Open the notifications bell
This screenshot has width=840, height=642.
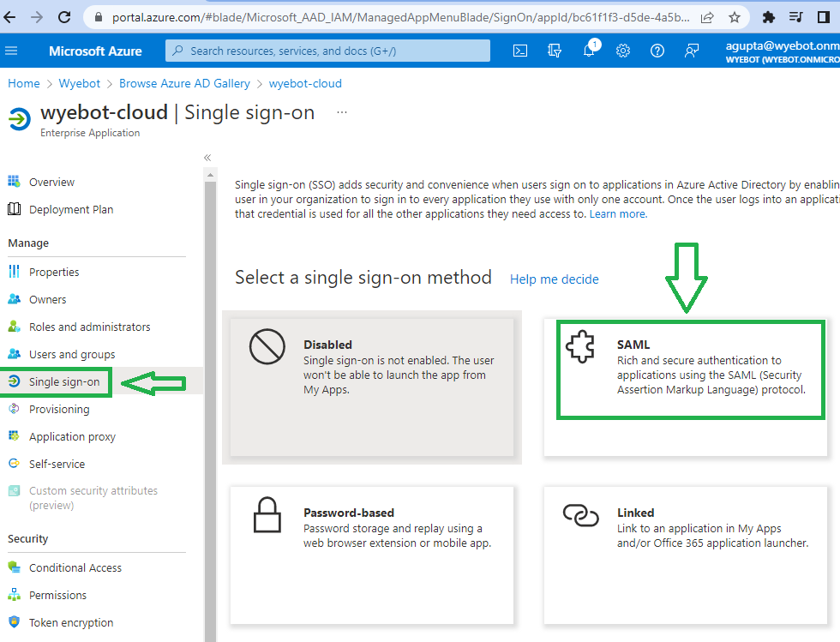coord(590,50)
